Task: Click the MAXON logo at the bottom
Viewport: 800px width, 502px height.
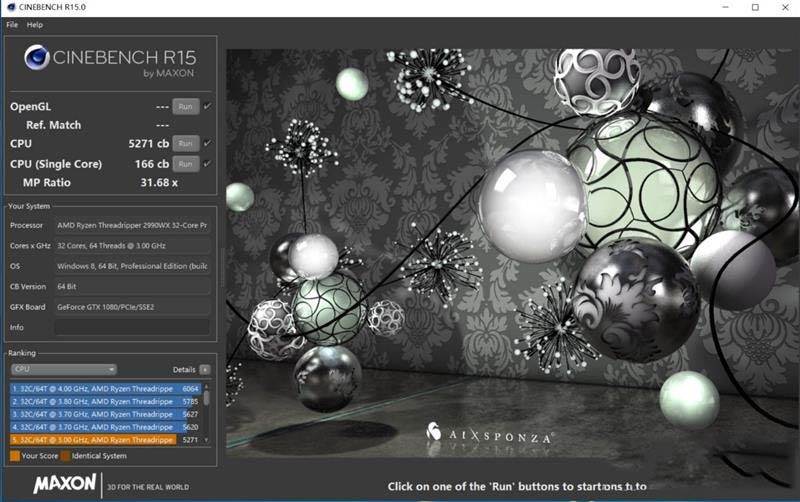Action: point(65,484)
